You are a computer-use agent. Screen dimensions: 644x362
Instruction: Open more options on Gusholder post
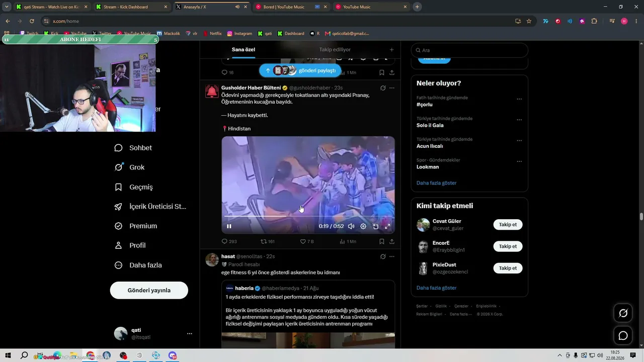[392, 88]
